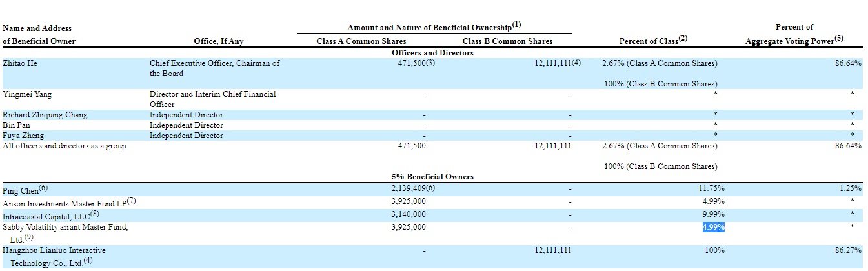The image size is (868, 271).
Task: Click the name Zhitao He
Action: tap(21, 63)
